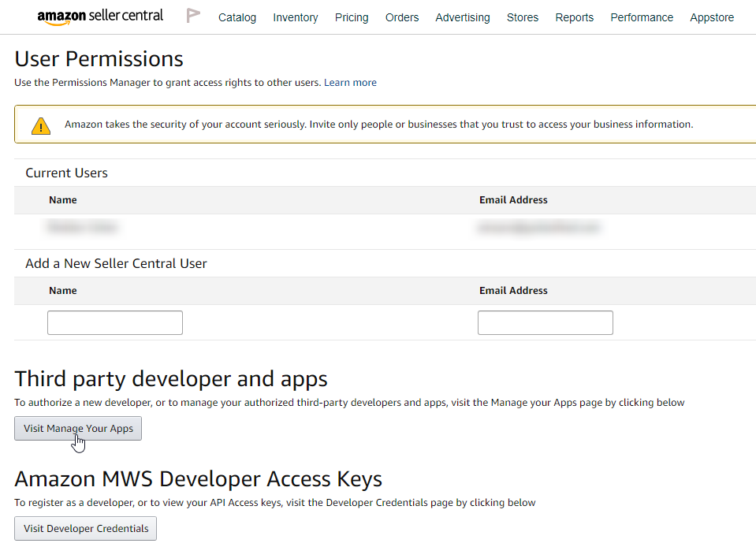Screen dimensions: 756x558
Task: Click the yellow warning triangle icon
Action: [x=41, y=125]
